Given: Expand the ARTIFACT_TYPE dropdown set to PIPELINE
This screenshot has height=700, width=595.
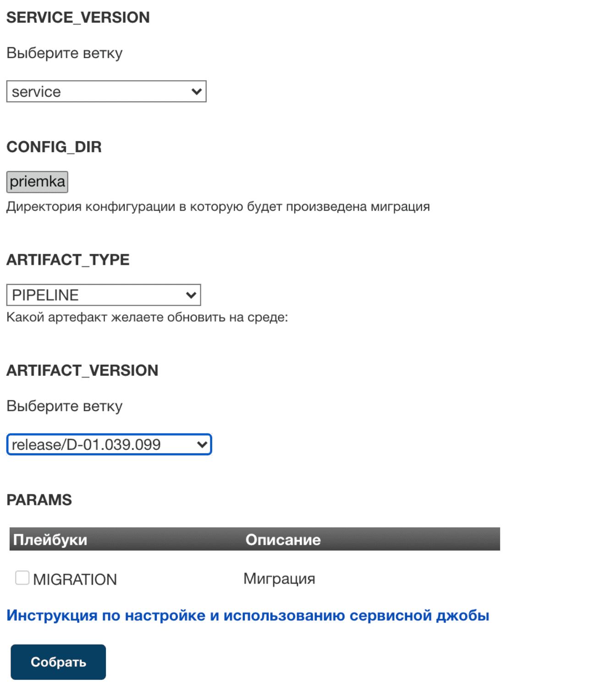Looking at the screenshot, I should [103, 295].
